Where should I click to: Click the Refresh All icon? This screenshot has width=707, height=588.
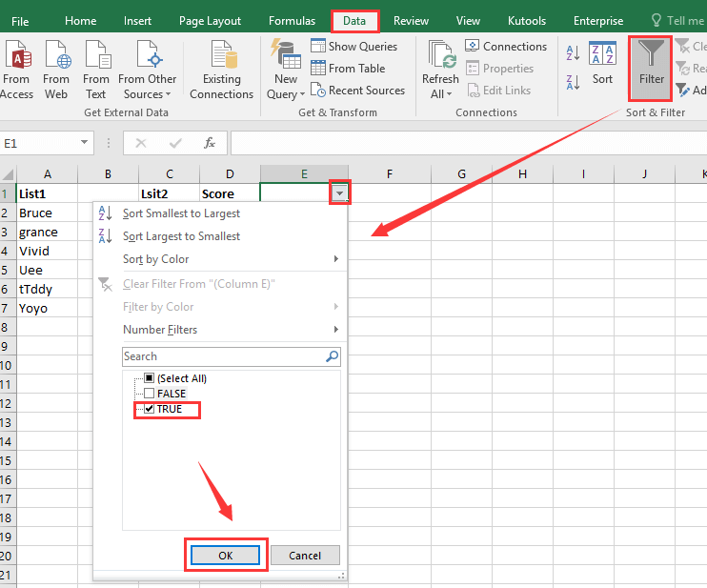[x=440, y=59]
